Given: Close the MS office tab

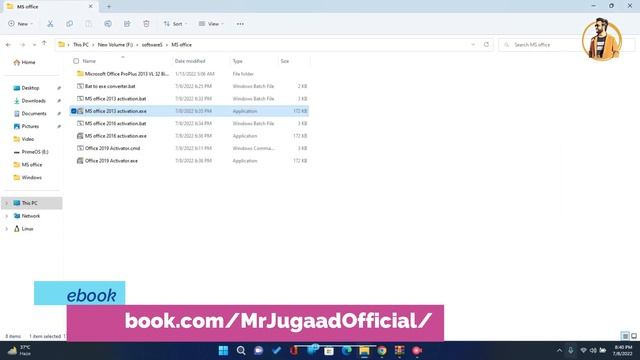Looking at the screenshot, I should tap(91, 7).
